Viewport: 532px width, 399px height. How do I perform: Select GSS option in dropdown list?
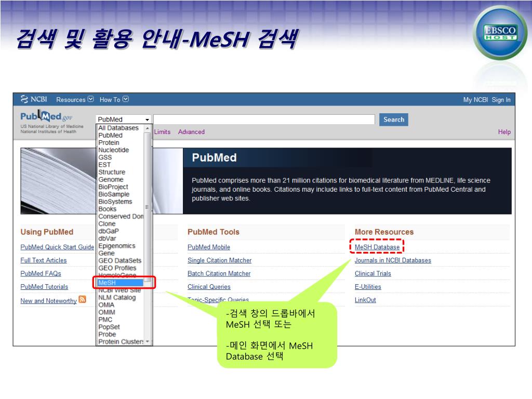pyautogui.click(x=105, y=157)
